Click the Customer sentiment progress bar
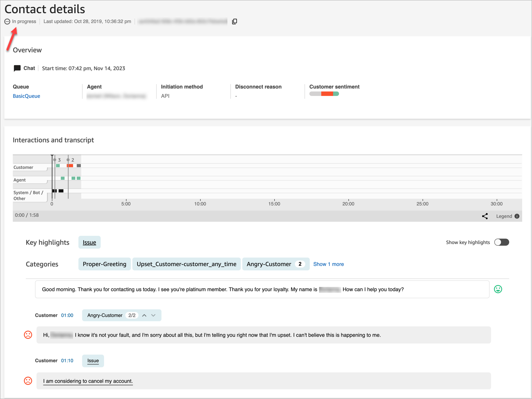Image resolution: width=532 pixels, height=399 pixels. point(324,94)
